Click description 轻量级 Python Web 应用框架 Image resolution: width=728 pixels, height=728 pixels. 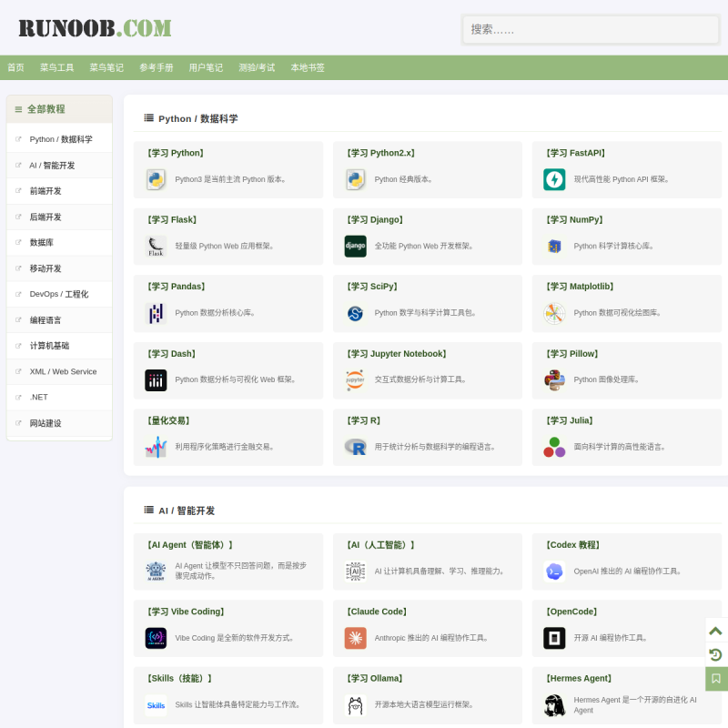pos(224,246)
